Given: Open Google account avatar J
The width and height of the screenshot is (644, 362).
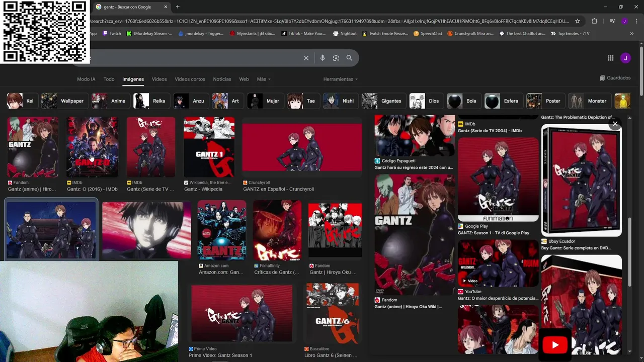Looking at the screenshot, I should 625,58.
